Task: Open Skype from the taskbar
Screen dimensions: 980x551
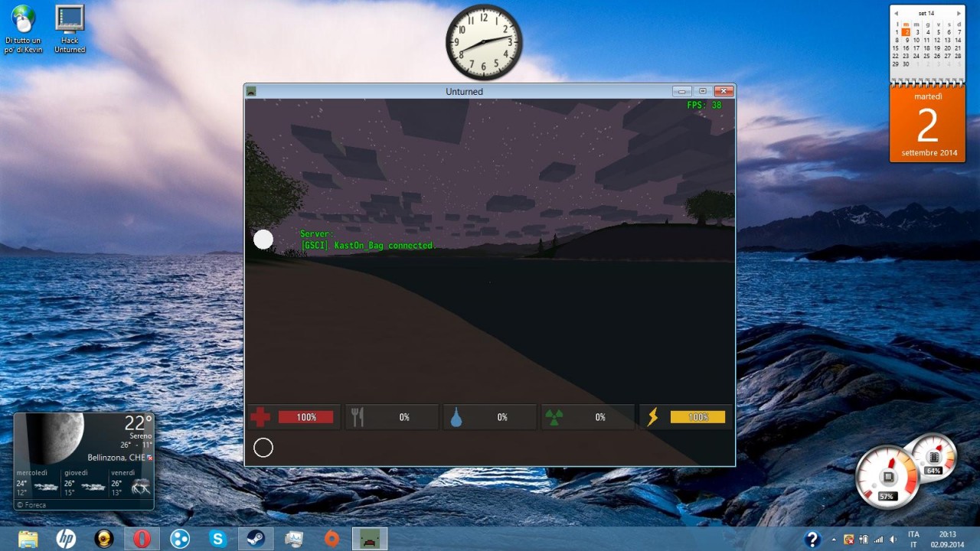Action: [217, 539]
